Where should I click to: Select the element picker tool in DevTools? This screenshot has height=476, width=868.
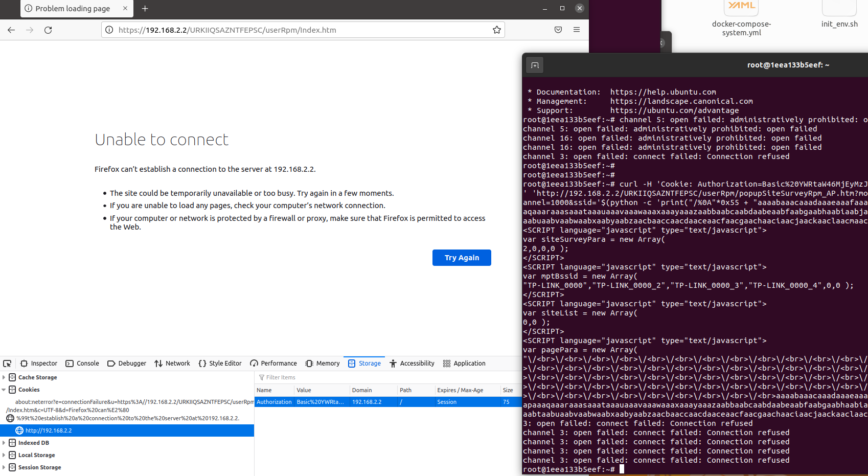[x=7, y=363]
